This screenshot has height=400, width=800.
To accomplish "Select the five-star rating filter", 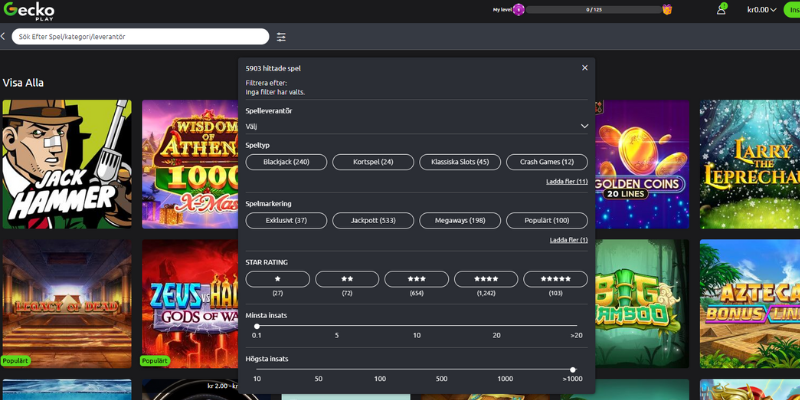I will 556,279.
